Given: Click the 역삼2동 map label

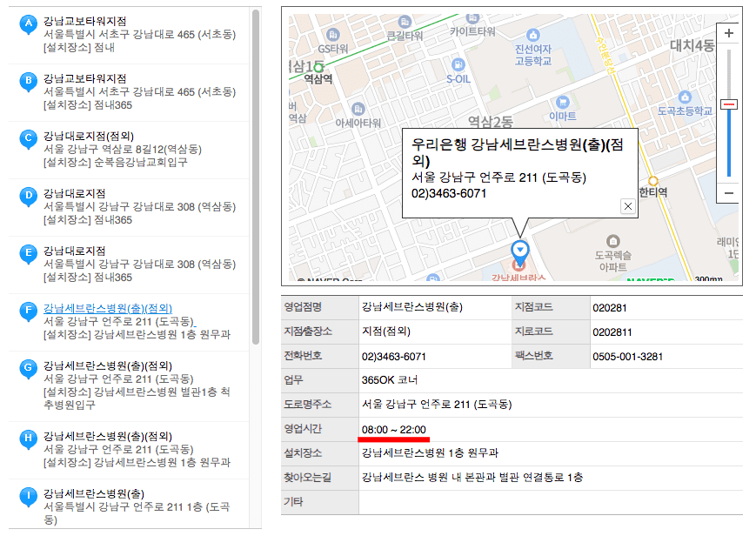Looking at the screenshot, I should tap(490, 122).
